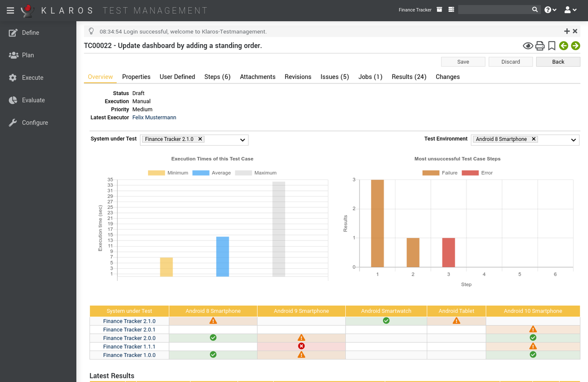Open the Steps (6) tab
This screenshot has width=588, height=382.
point(218,77)
